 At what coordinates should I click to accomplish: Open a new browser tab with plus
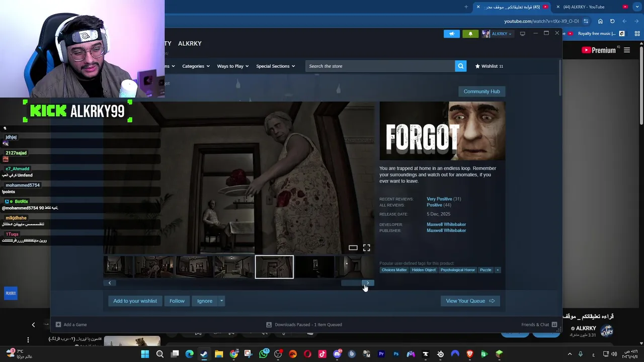pyautogui.click(x=466, y=7)
